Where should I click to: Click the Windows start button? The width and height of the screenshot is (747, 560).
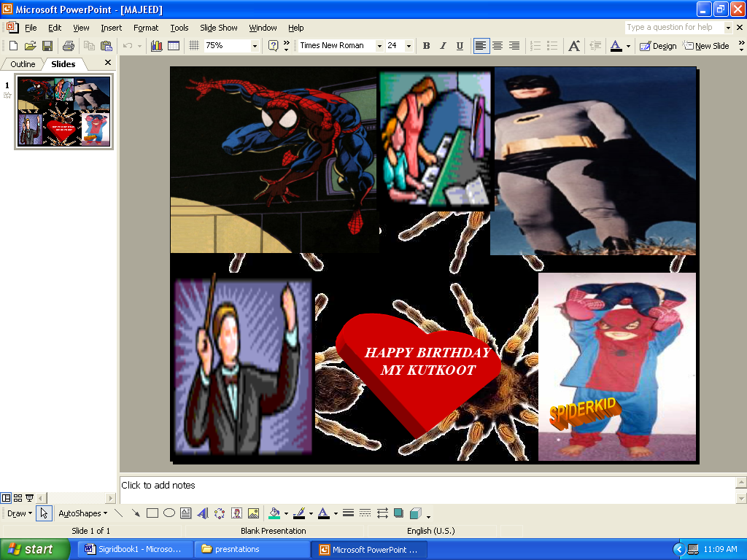(x=35, y=549)
